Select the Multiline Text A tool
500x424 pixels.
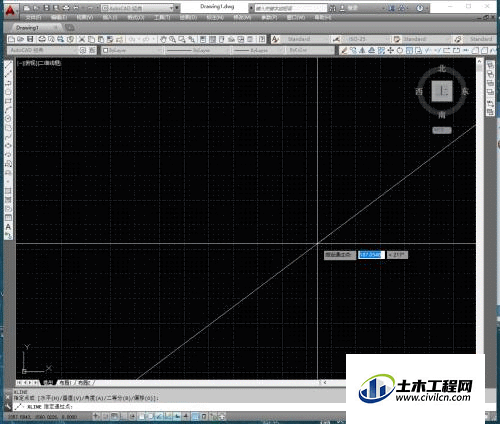8,227
